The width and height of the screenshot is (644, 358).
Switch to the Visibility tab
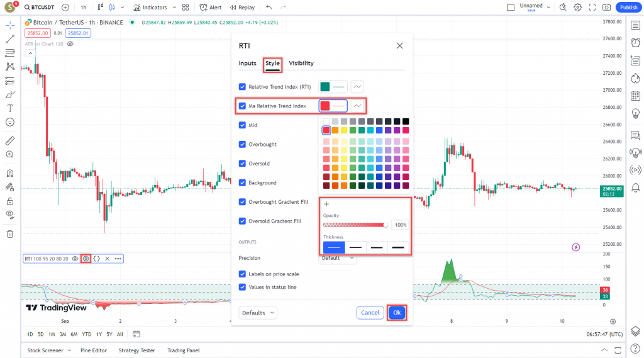[301, 64]
